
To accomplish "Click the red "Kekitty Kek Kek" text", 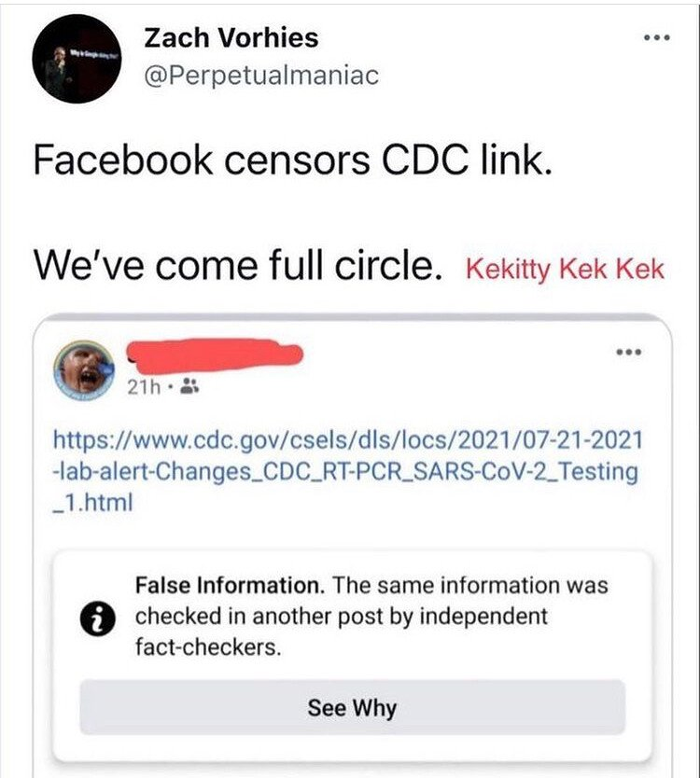I will (x=565, y=270).
